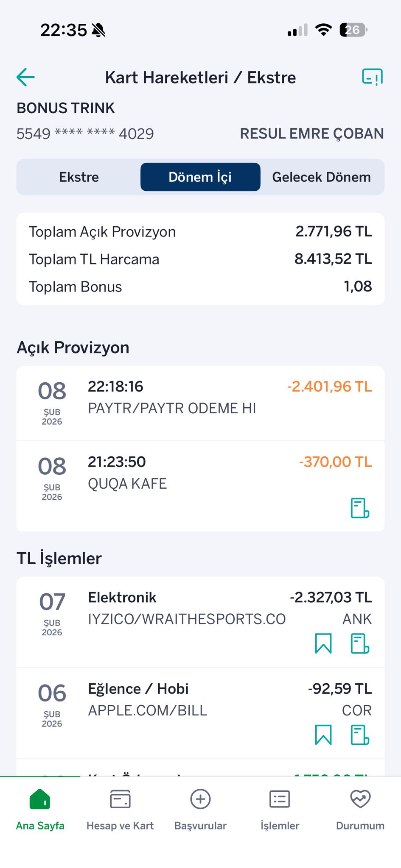Open the Eğlence / Hobi transaction row
Screen dimensions: 401x868
(200, 713)
